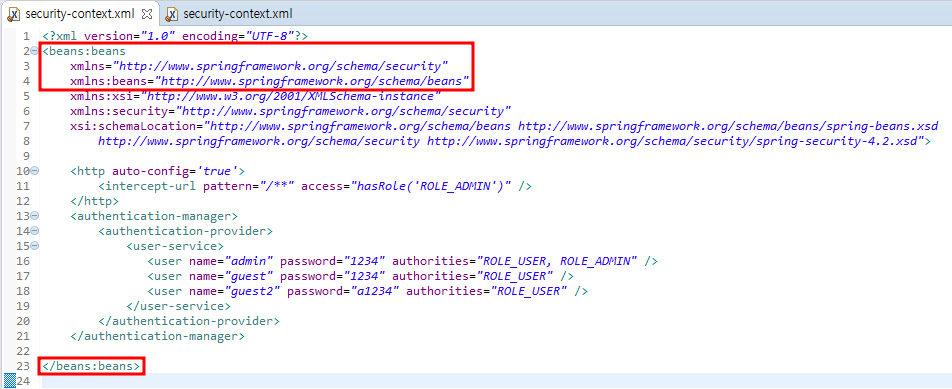Click the authorities value "ROLE_USER, ROLE_ADMIN"
This screenshot has height=389, width=952.
click(557, 262)
